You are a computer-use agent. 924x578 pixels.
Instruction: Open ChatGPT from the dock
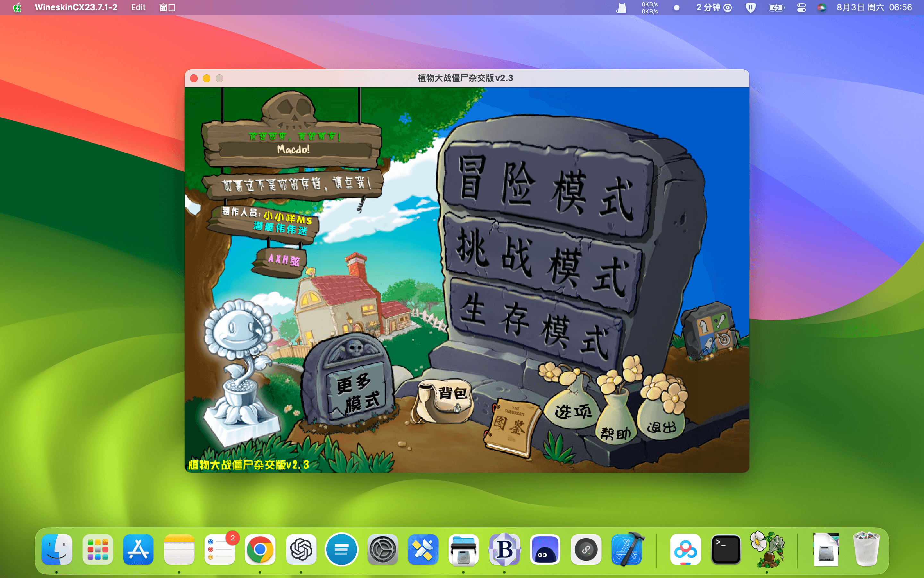click(x=301, y=549)
